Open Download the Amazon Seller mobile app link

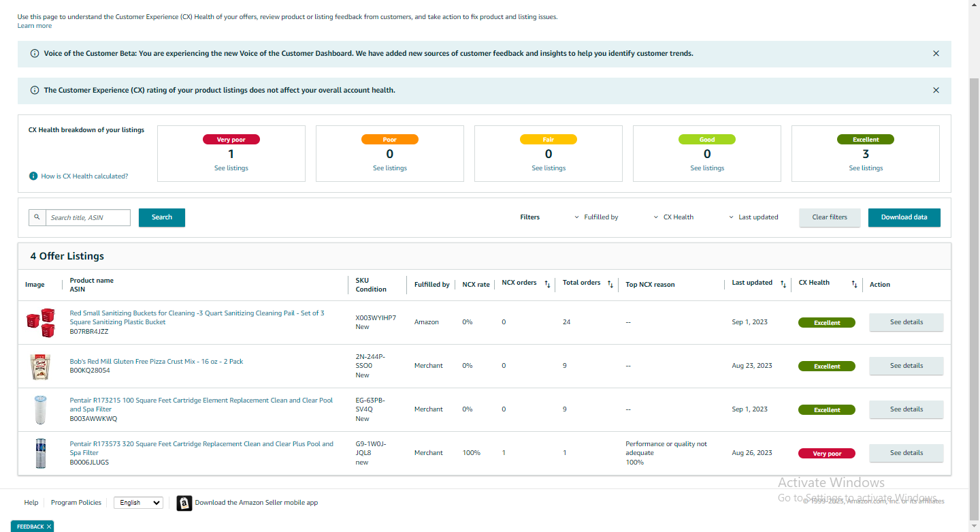pyautogui.click(x=257, y=503)
